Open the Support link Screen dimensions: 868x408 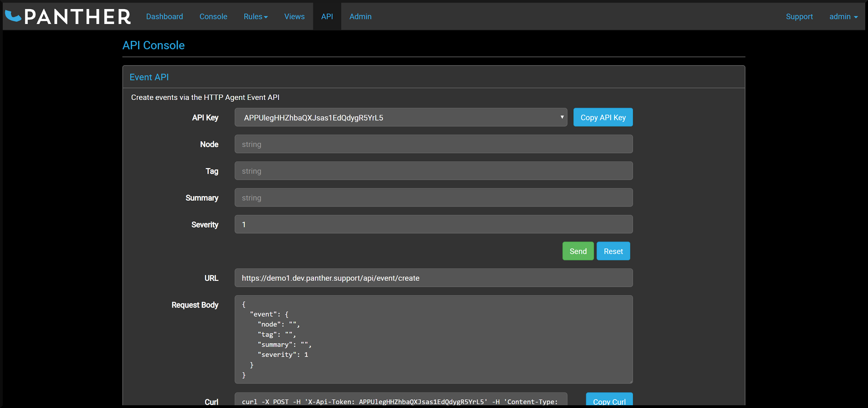[799, 17]
